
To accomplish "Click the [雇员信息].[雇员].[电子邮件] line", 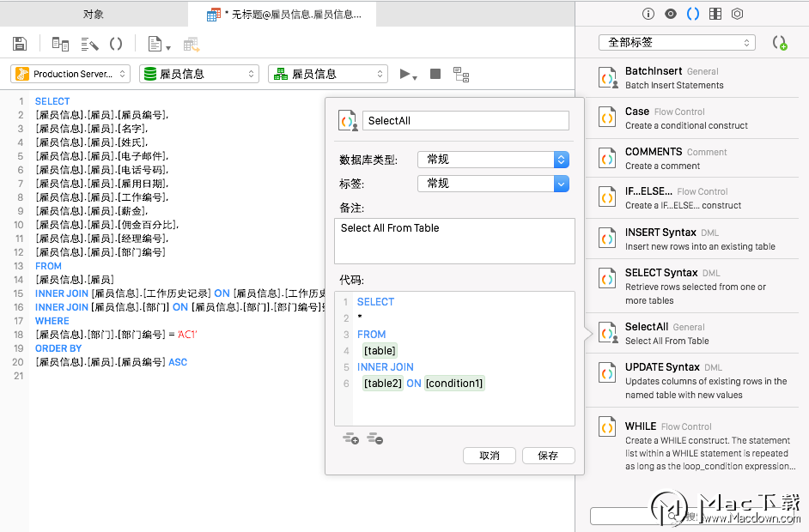I will pyautogui.click(x=101, y=156).
